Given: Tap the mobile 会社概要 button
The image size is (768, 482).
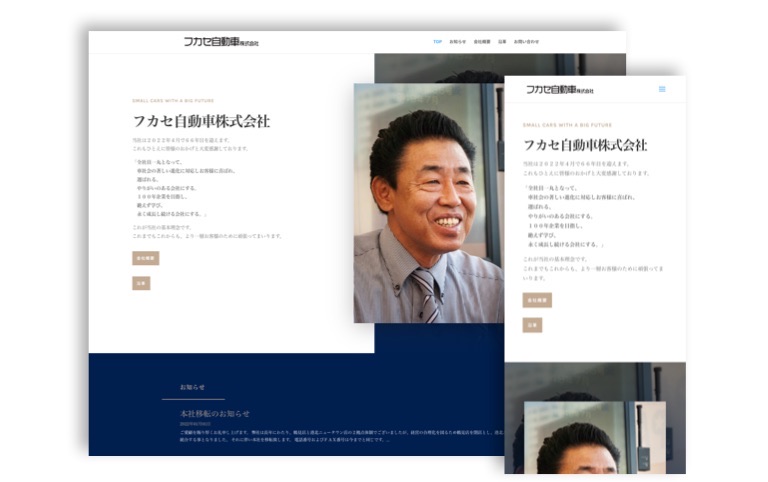Looking at the screenshot, I should tap(537, 300).
